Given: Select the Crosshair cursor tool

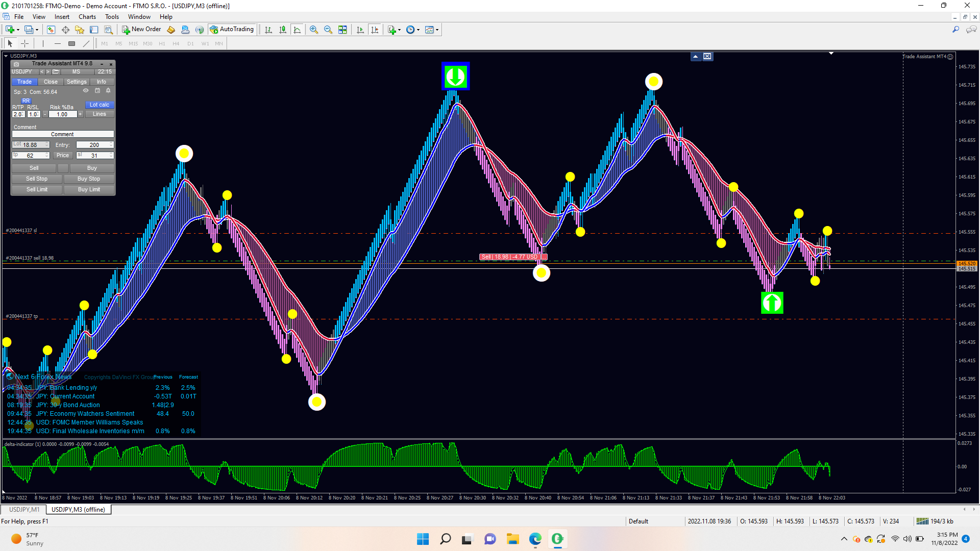Looking at the screenshot, I should (x=24, y=44).
